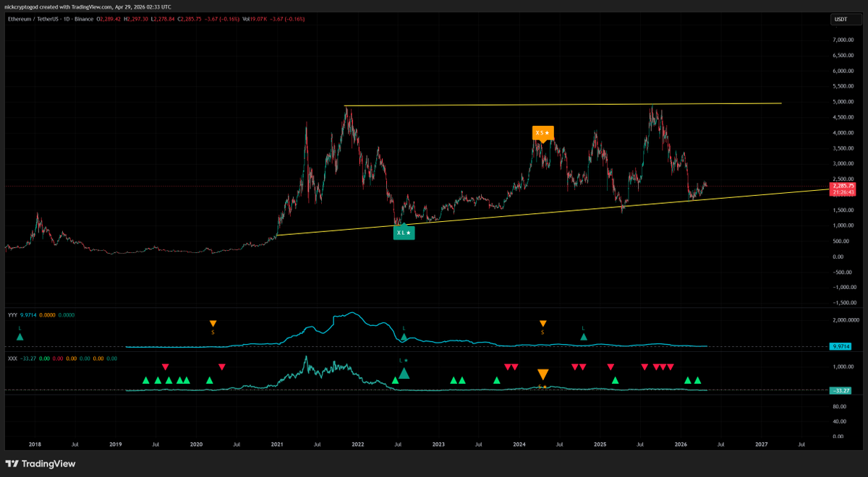Click the red triangle near mid-2019 in XXX pane
The width and height of the screenshot is (868, 477).
click(x=166, y=367)
